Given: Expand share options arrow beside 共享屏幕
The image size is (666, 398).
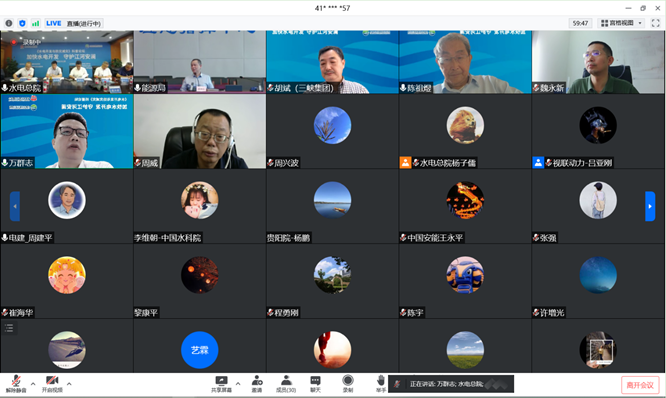Looking at the screenshot, I should [238, 384].
